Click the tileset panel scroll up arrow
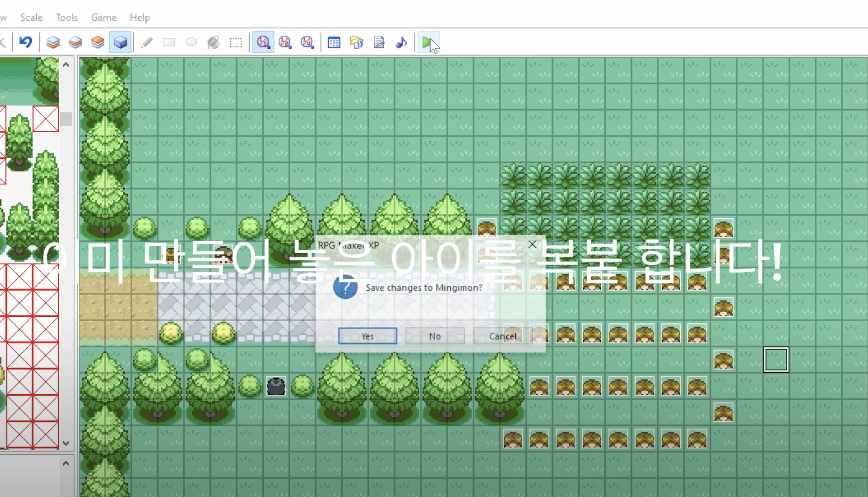 click(x=66, y=64)
